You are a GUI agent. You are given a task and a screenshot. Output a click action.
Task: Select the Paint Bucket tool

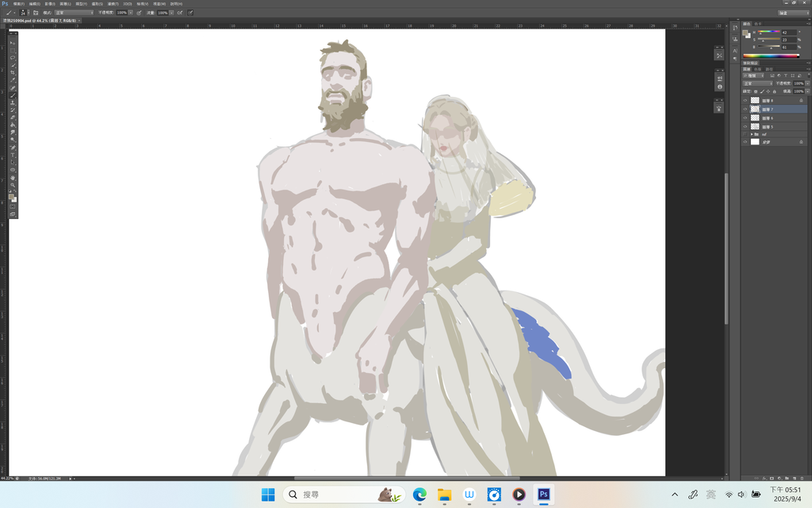13,125
